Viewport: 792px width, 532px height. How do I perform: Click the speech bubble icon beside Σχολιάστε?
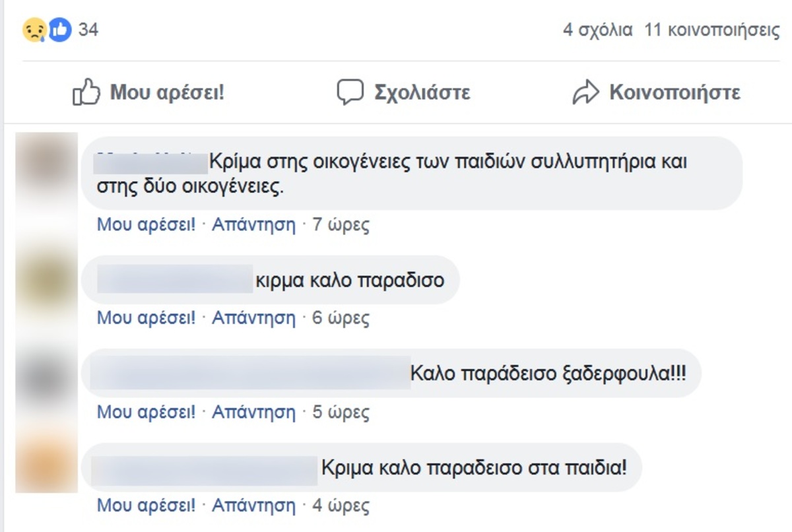(x=350, y=92)
